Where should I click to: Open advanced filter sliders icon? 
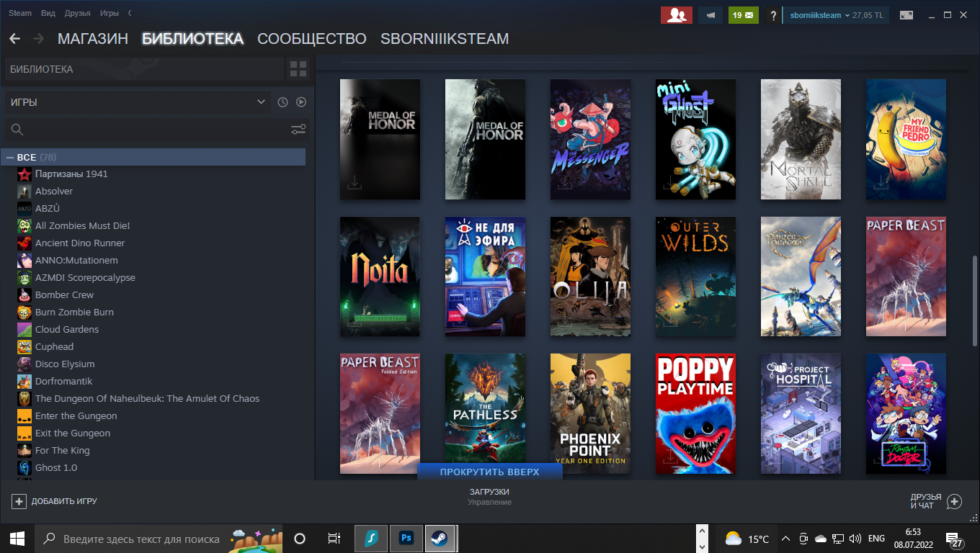point(298,130)
